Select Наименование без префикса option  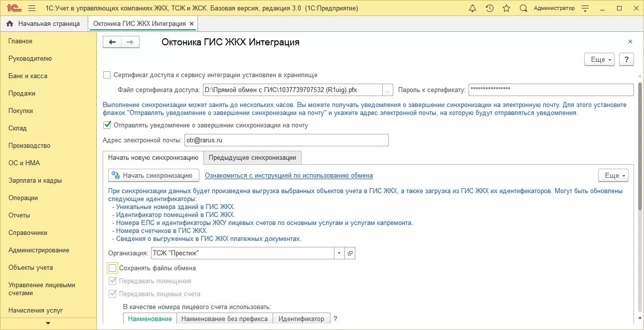[225, 319]
